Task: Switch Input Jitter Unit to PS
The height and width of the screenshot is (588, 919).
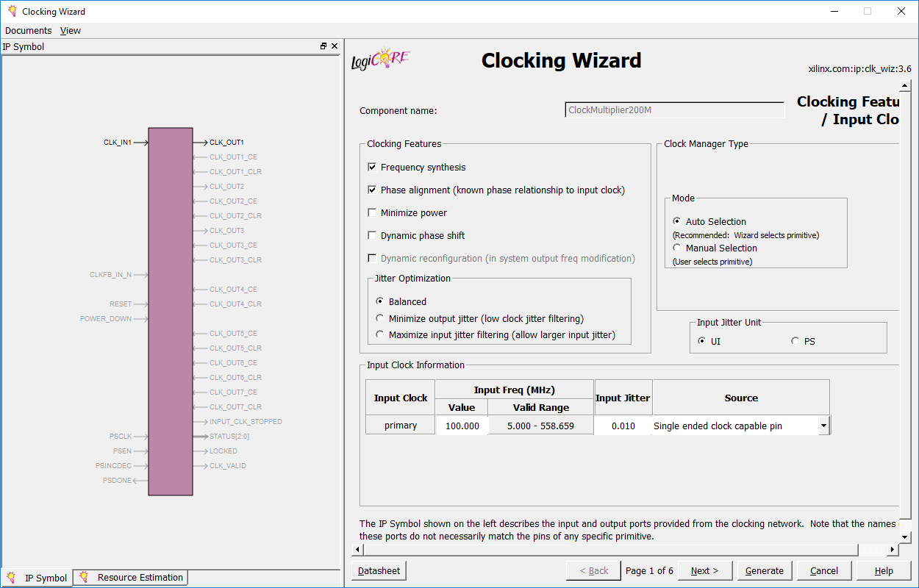Action: [x=795, y=340]
